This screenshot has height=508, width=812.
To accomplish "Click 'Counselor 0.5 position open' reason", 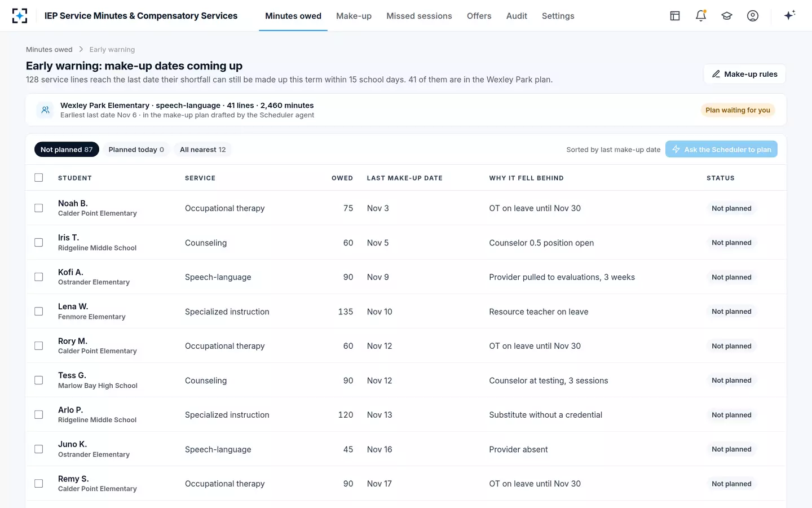I will point(541,243).
